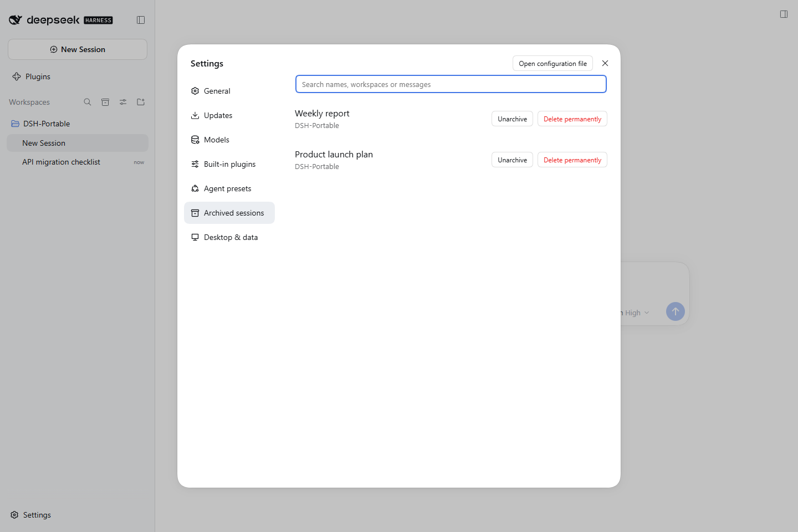This screenshot has height=532, width=798.
Task: Open Desktop & data settings tab
Action: (x=229, y=237)
